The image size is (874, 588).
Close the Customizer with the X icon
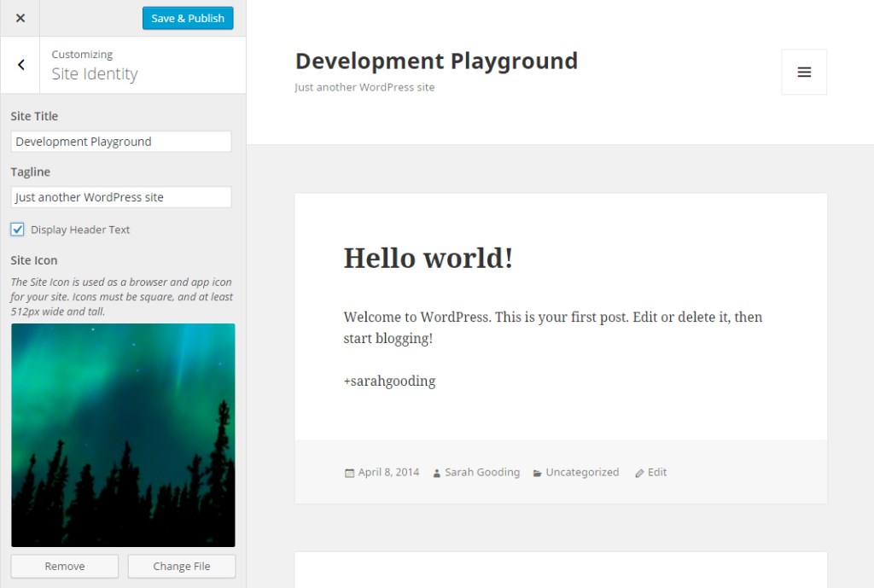pos(20,18)
